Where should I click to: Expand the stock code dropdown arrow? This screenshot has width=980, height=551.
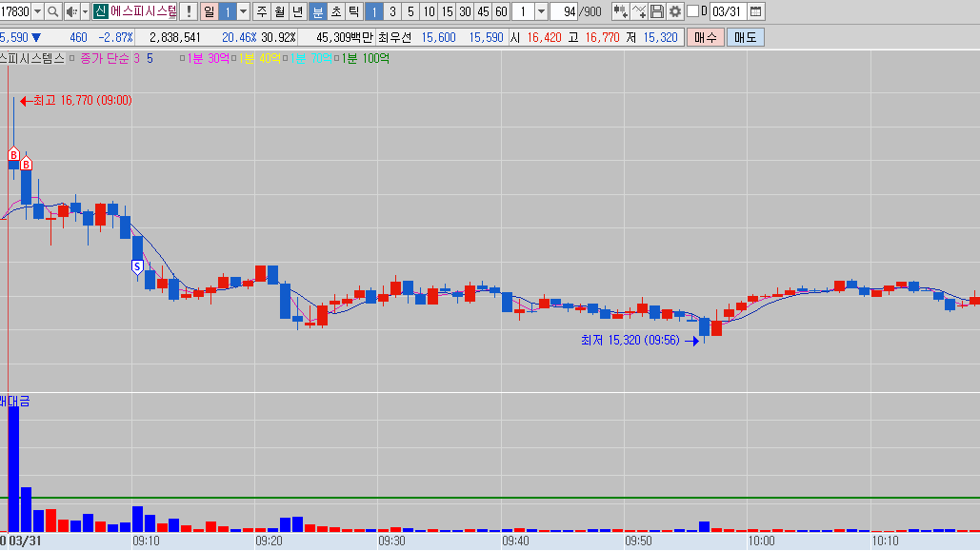(x=37, y=11)
